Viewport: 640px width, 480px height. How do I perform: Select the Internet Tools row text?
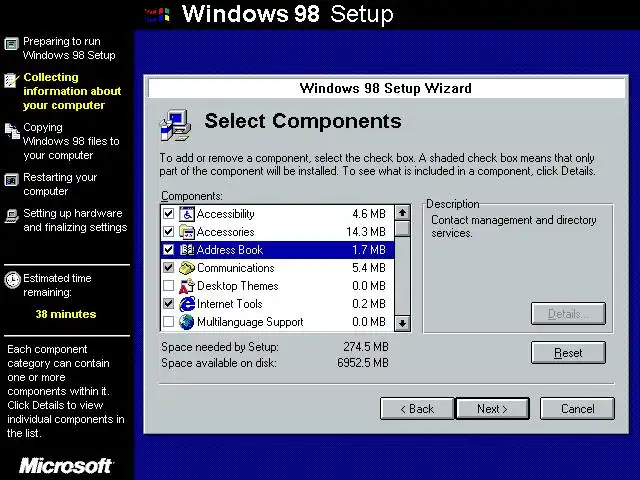(229, 304)
